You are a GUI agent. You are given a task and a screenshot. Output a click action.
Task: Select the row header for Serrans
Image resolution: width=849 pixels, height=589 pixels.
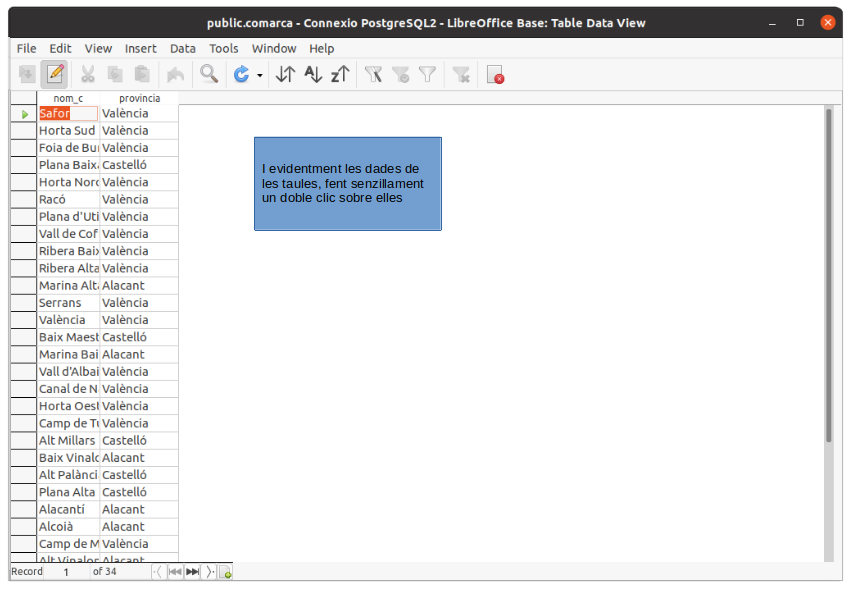24,303
